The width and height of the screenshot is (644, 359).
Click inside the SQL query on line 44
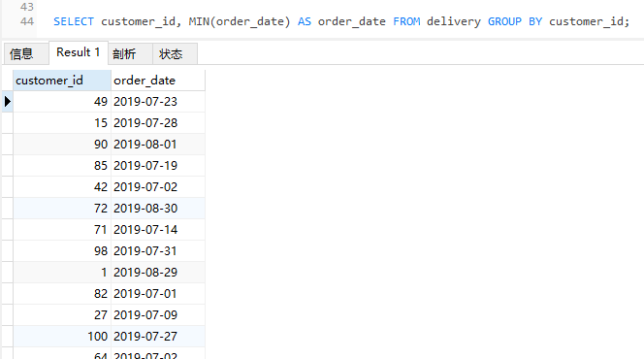340,21
